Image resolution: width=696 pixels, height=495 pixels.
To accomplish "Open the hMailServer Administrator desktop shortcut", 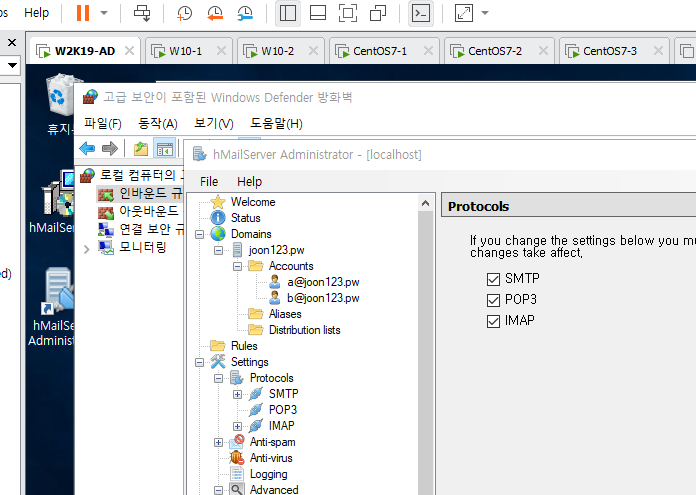I will click(x=55, y=306).
